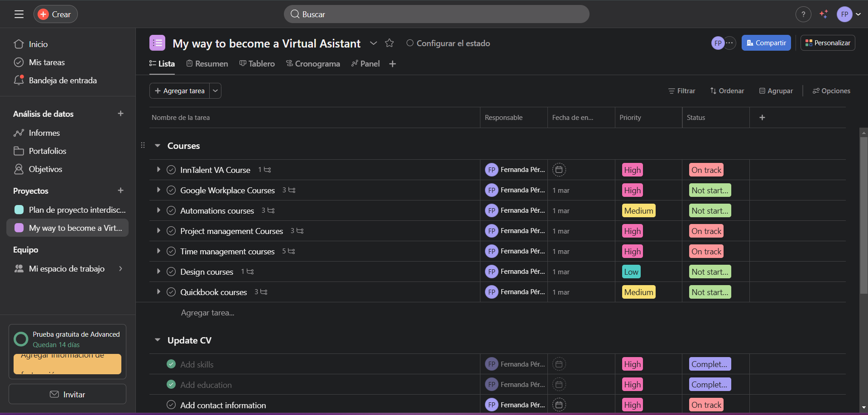Open the AI sparkle icon in top bar
868x415 pixels.
[x=824, y=14]
